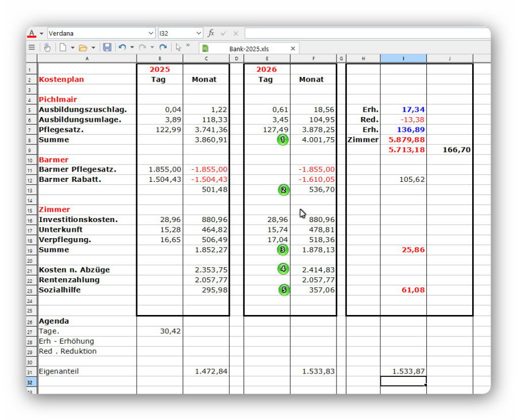
Task: Select column I header
Action: click(x=403, y=59)
